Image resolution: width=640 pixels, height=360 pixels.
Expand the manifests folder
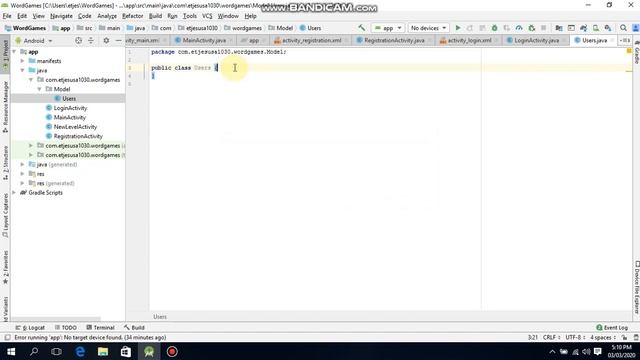(22, 61)
